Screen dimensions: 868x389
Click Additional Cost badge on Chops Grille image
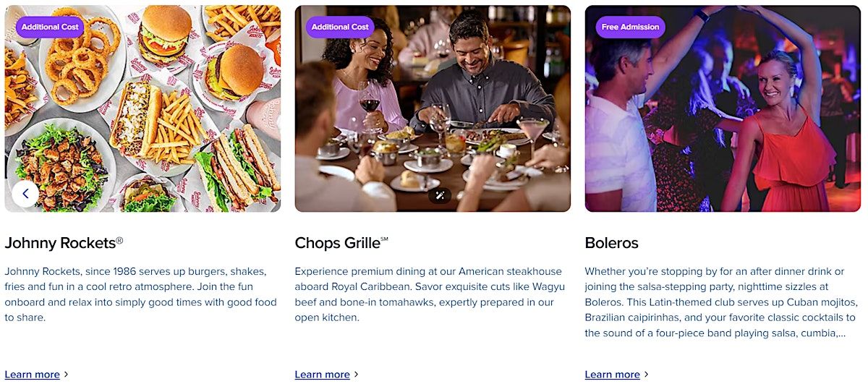tap(340, 27)
